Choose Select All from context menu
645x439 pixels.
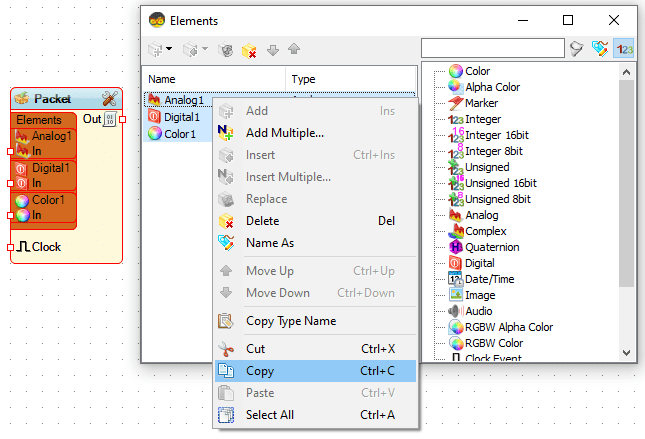pos(316,415)
